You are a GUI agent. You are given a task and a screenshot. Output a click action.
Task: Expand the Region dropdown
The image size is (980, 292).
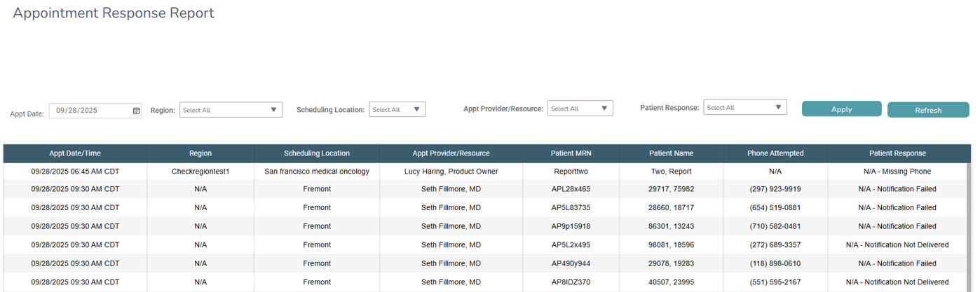click(231, 110)
